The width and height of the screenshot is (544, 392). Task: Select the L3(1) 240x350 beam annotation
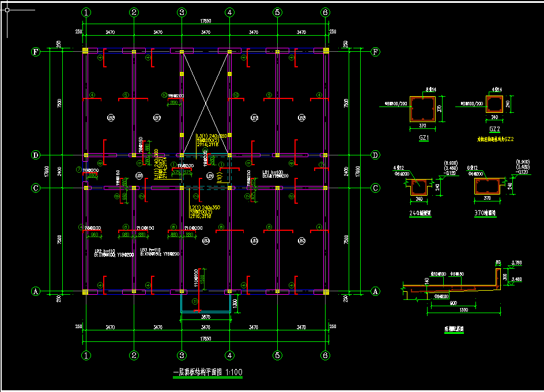(211, 140)
